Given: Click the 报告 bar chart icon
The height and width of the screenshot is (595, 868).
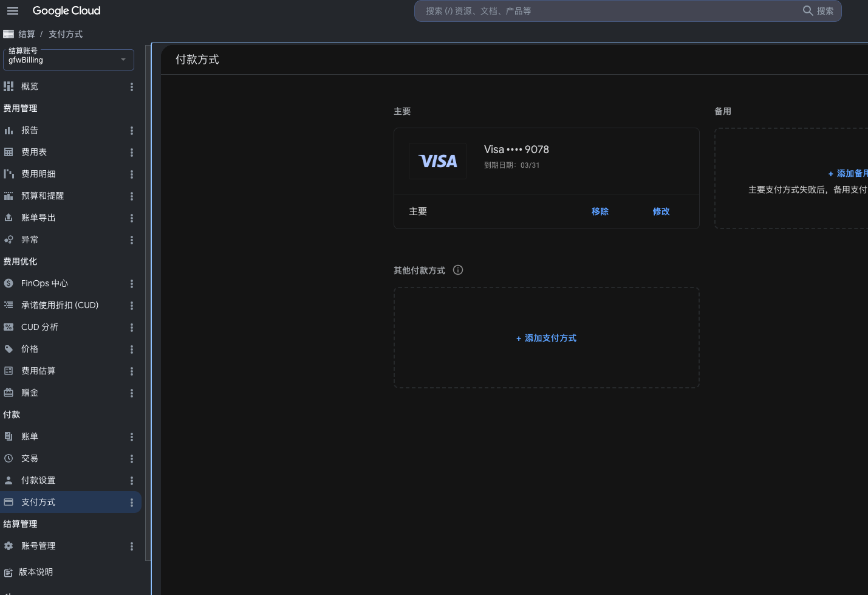Looking at the screenshot, I should click(x=9, y=130).
